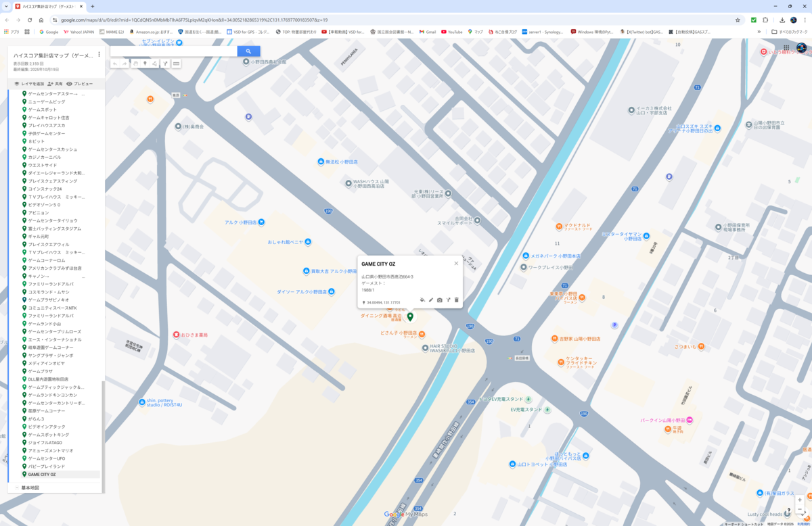Select パピープレイランド in the list
Image resolution: width=812 pixels, height=526 pixels.
pyautogui.click(x=47, y=466)
